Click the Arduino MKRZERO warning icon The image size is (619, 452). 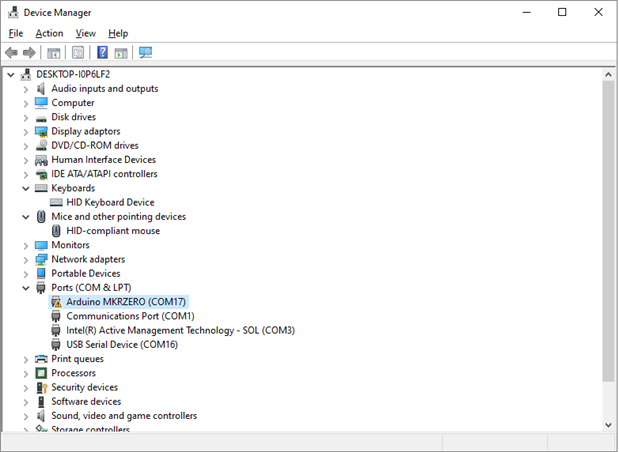click(56, 302)
